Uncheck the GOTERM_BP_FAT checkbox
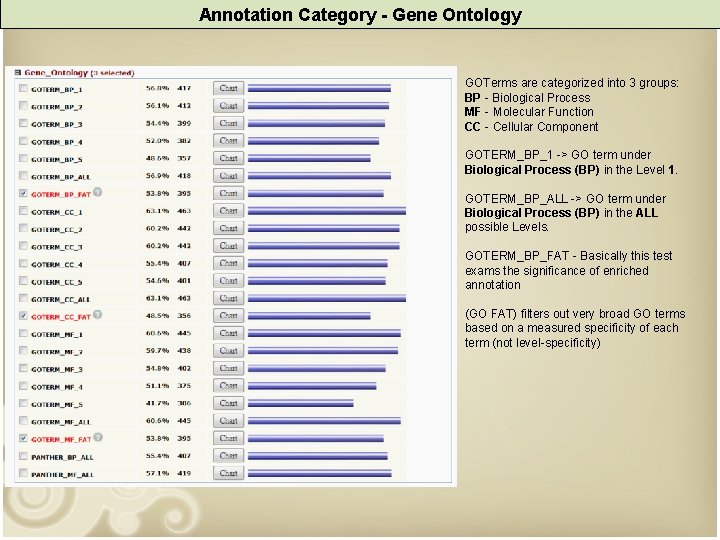Screen dimensions: 720x540 23,193
